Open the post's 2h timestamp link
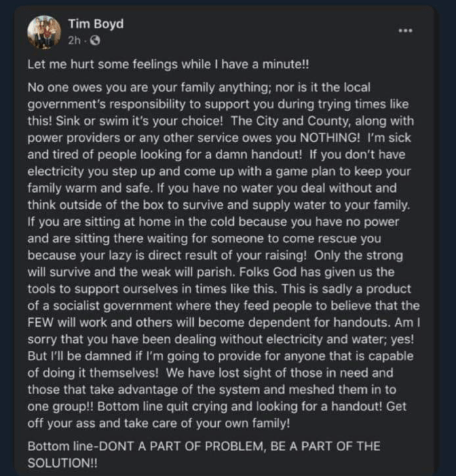The width and height of the screenshot is (456, 476). [x=74, y=41]
